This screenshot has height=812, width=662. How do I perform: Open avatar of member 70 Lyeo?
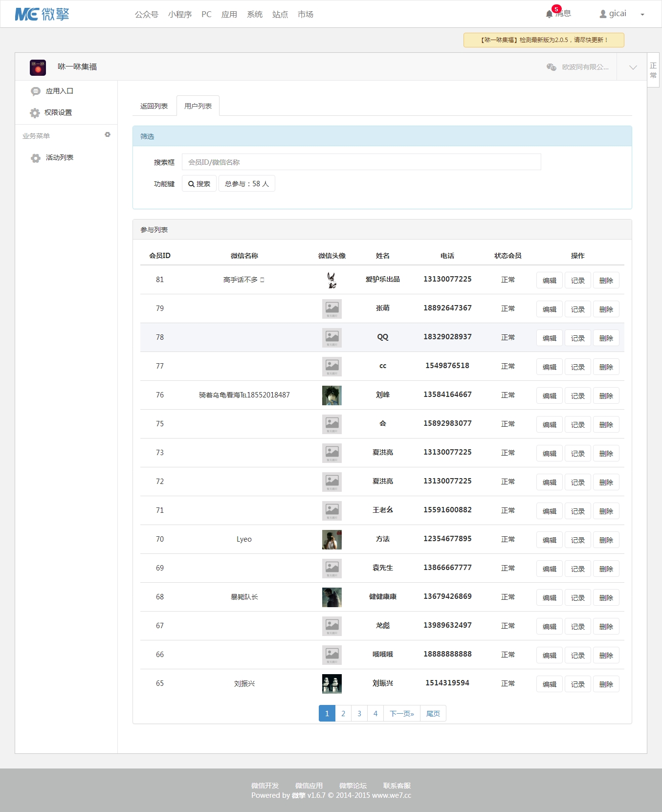(x=332, y=540)
